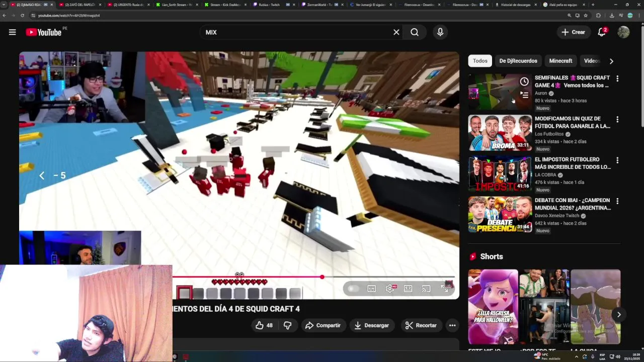
Task: Open the account avatar menu
Action: (623, 32)
